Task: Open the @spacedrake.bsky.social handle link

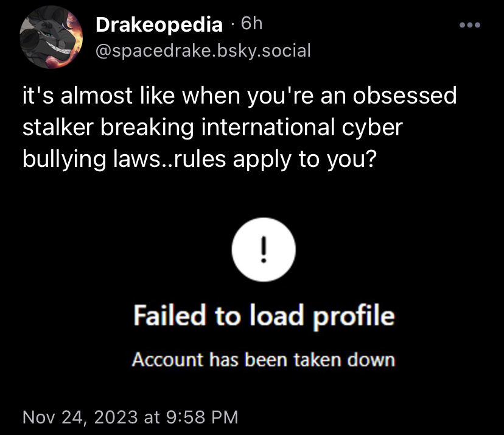Action: (203, 51)
